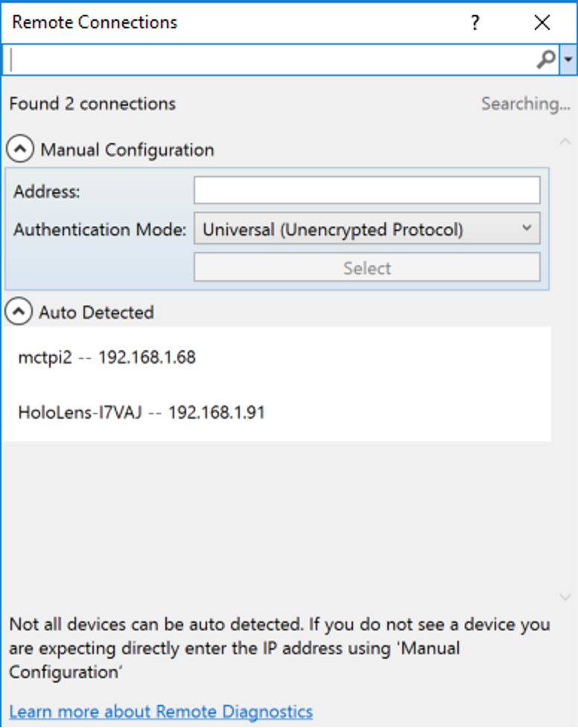Click the magnifying glass search icon
578x728 pixels.
pos(546,60)
